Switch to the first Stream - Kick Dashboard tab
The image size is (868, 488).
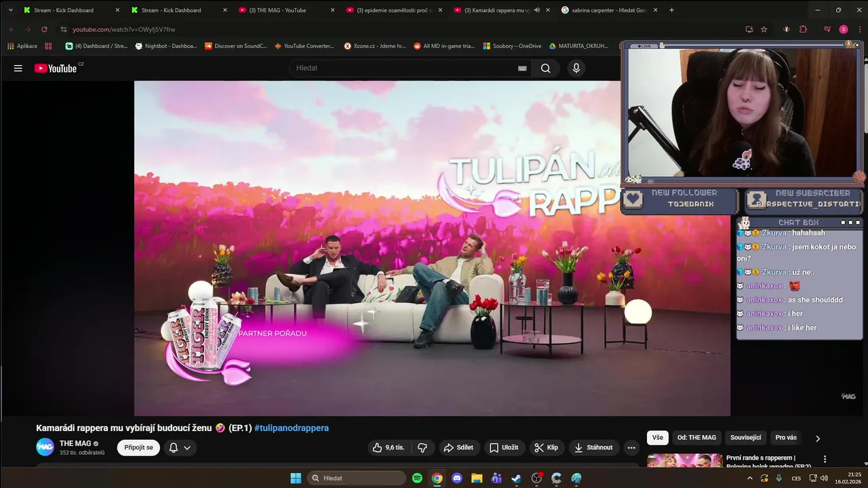coord(71,10)
